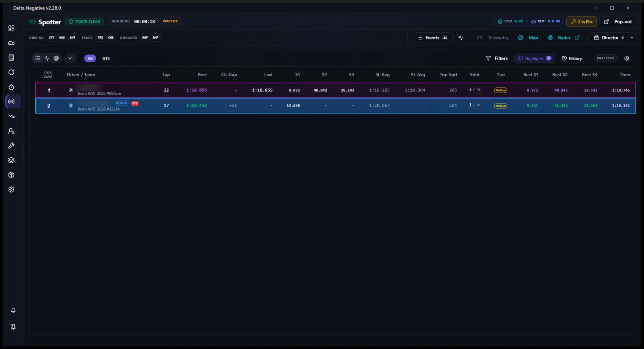
Task: Switch to target circle view mode
Action: tap(56, 58)
